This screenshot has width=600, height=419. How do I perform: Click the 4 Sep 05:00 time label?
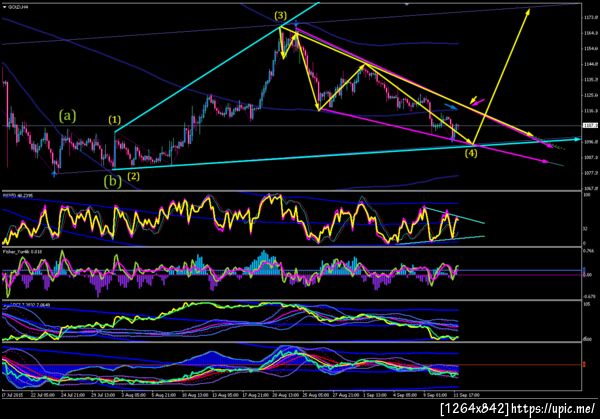(405, 395)
